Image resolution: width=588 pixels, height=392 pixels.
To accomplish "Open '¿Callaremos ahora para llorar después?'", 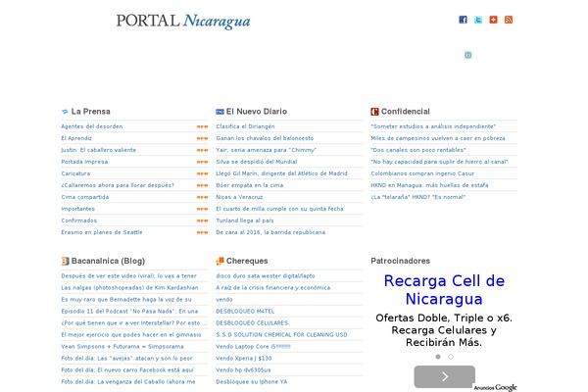I will click(118, 185).
